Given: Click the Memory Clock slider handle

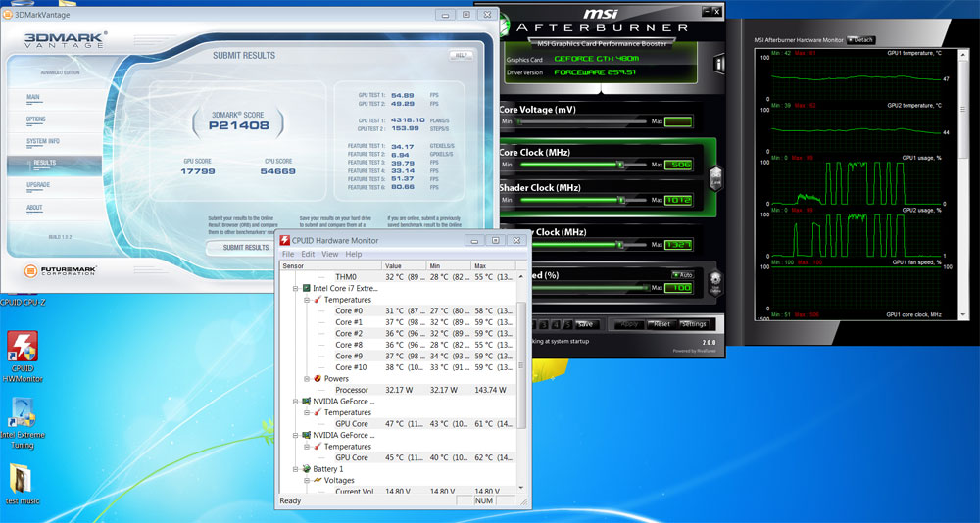Looking at the screenshot, I should tap(620, 244).
